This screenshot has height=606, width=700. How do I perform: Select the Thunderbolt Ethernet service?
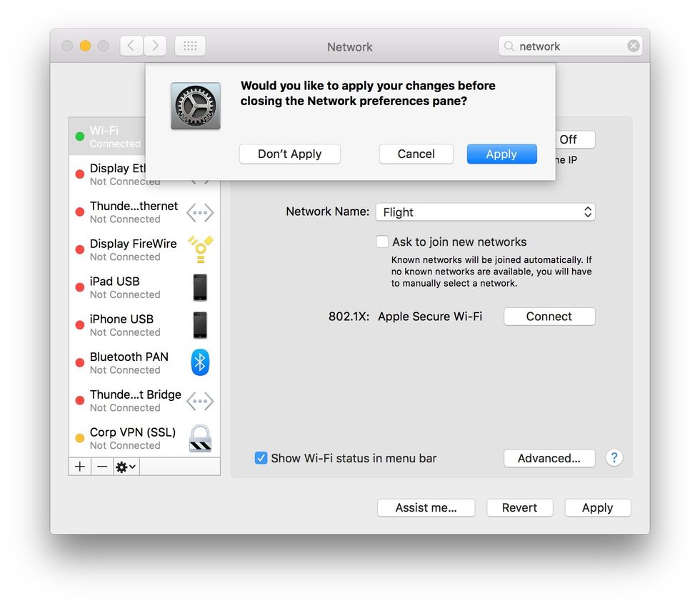point(129,212)
